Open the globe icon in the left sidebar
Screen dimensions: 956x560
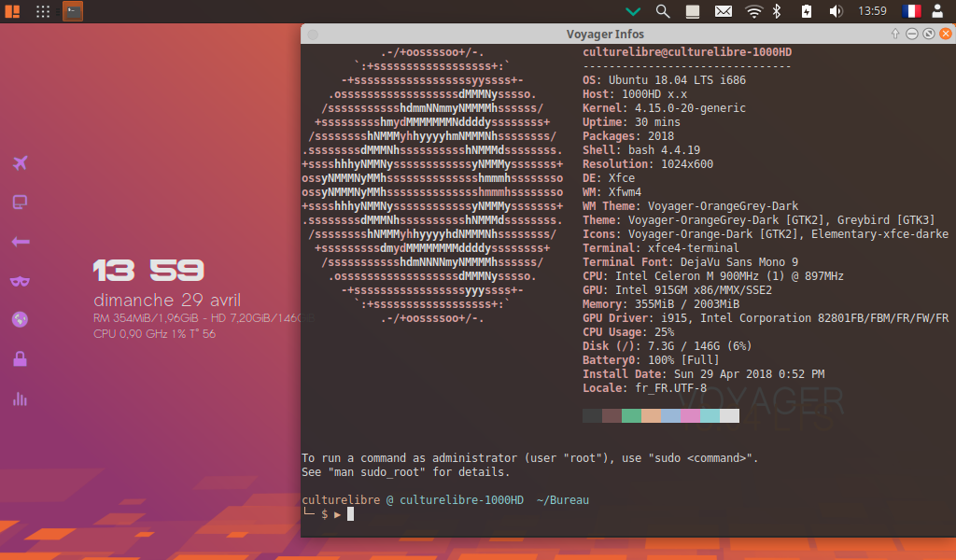point(20,319)
